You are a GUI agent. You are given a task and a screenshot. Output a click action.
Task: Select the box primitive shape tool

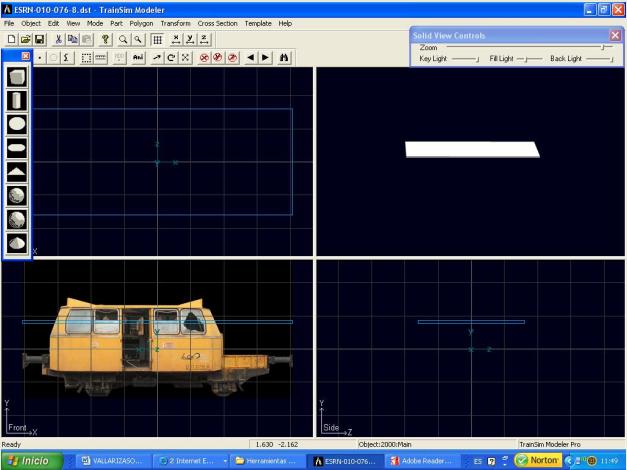[x=18, y=77]
